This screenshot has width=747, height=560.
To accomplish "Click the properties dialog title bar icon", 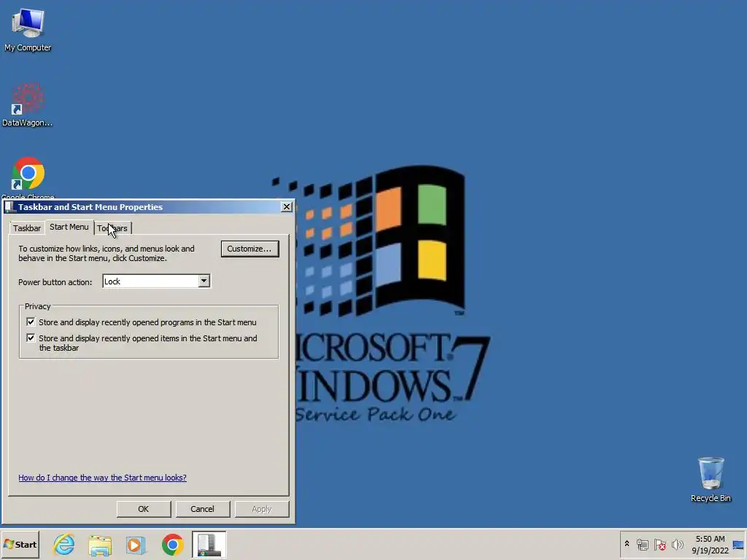I will coord(10,206).
